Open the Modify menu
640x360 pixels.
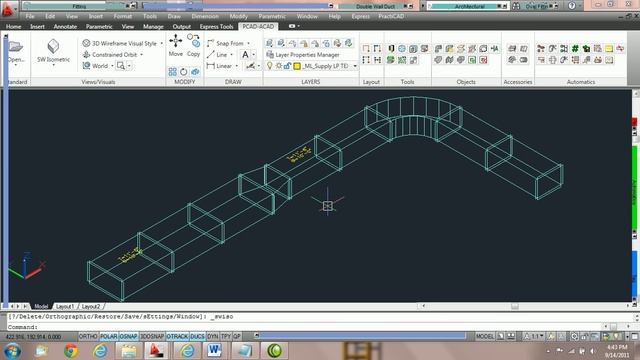click(238, 16)
